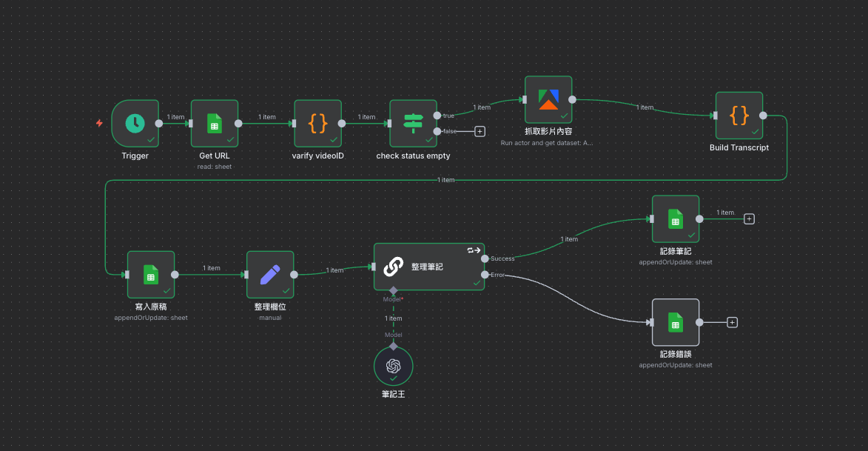868x451 pixels.
Task: Open the Get URL Google Sheets node
Action: pyautogui.click(x=214, y=124)
